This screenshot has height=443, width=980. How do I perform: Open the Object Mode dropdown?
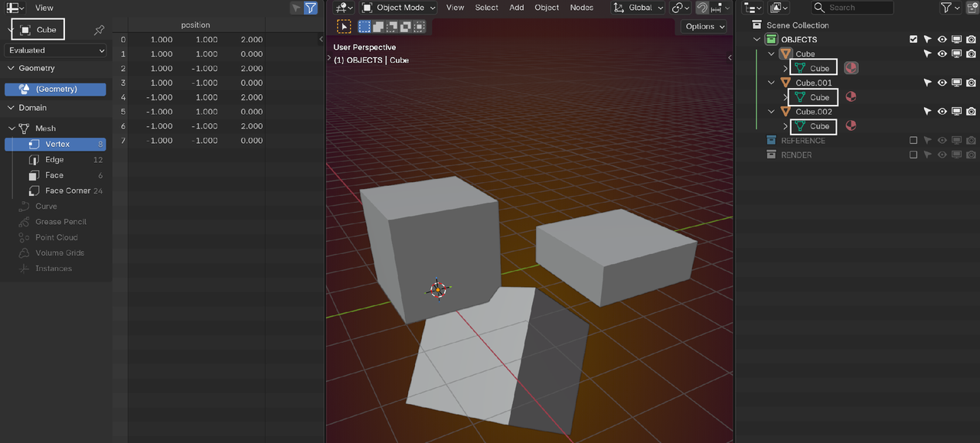399,8
